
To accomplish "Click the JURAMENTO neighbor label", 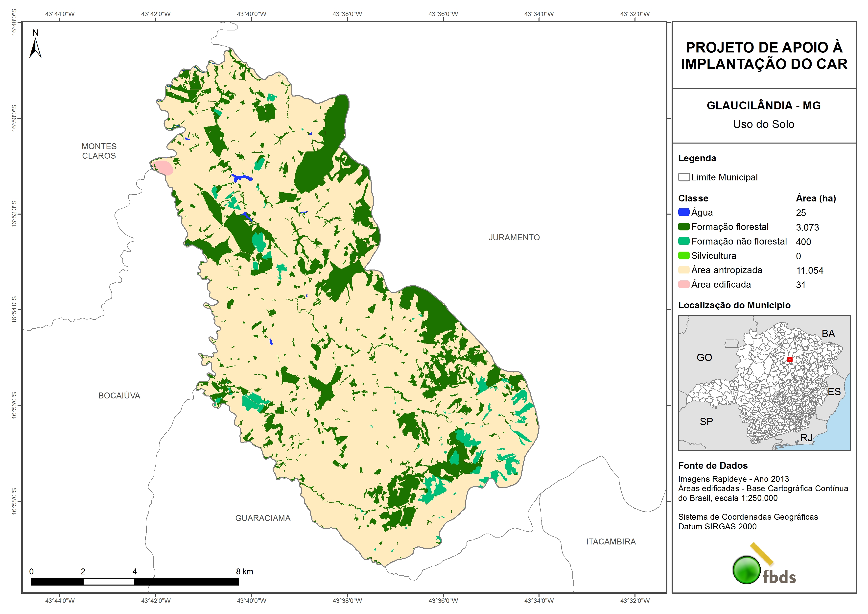I will (x=514, y=237).
